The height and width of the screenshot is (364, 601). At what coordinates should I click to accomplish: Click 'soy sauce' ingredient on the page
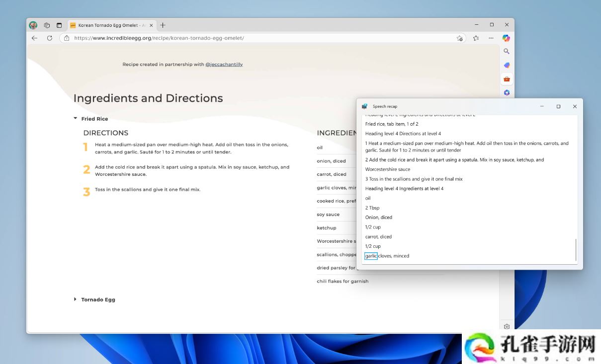[x=328, y=215]
